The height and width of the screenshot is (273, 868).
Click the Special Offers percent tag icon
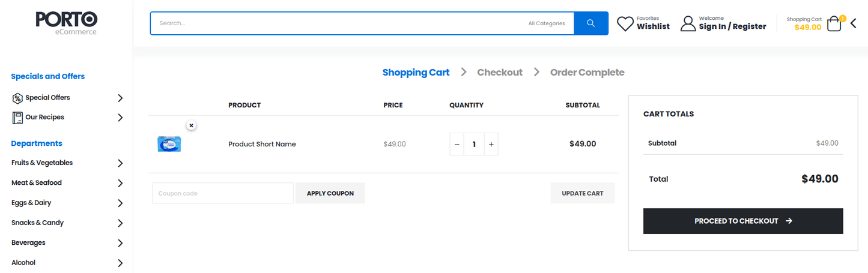[17, 98]
